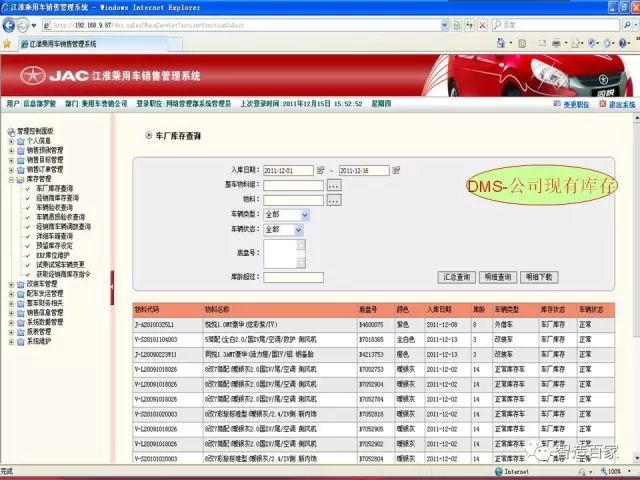Click the 明细下载 button

539,277
